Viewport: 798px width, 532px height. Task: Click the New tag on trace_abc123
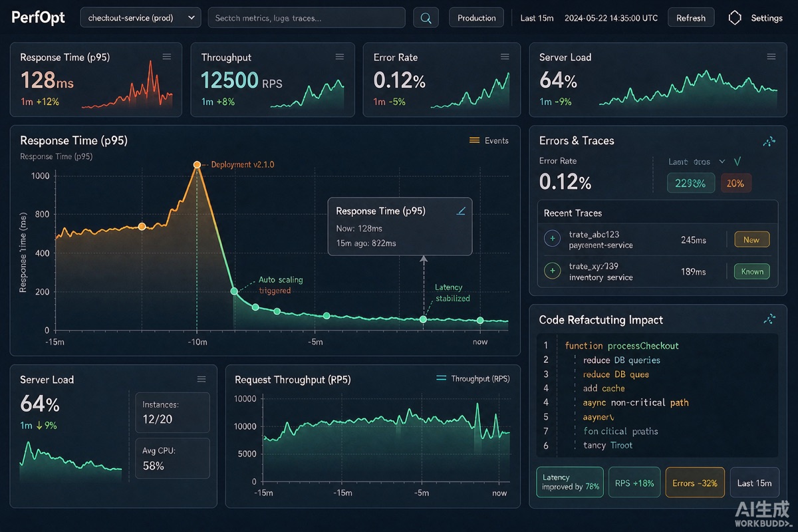pos(751,239)
